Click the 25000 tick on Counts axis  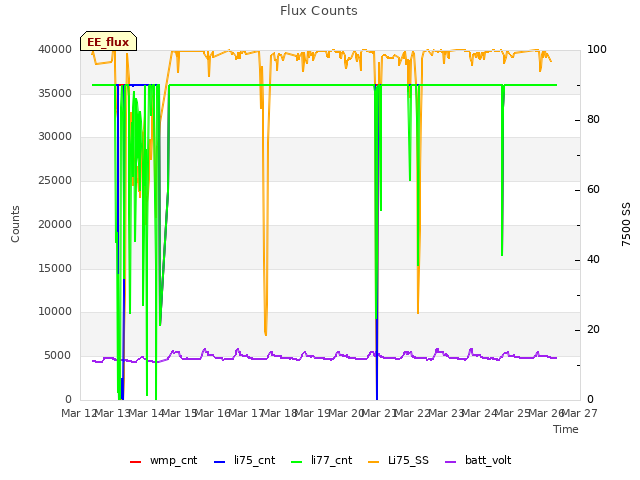(x=55, y=180)
